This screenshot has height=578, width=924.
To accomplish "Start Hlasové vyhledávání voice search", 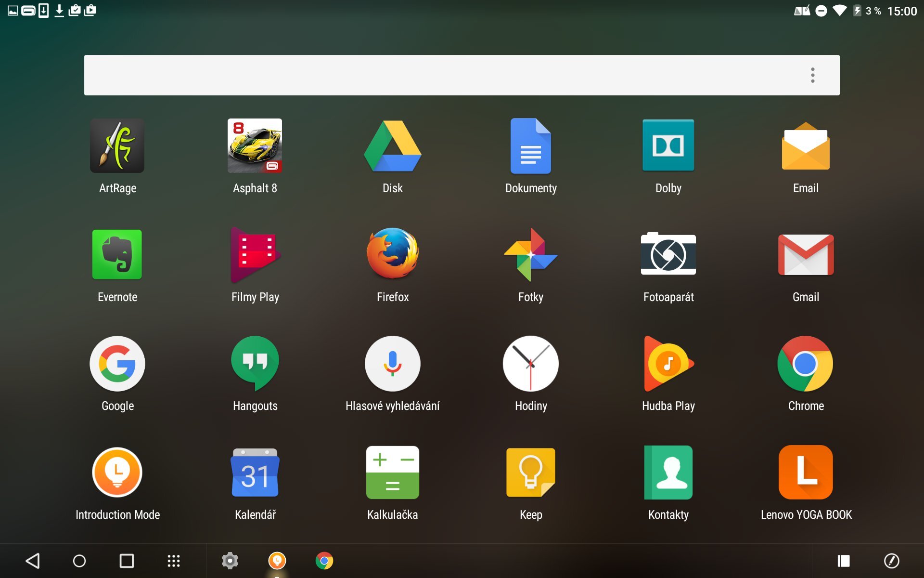I will click(x=392, y=364).
